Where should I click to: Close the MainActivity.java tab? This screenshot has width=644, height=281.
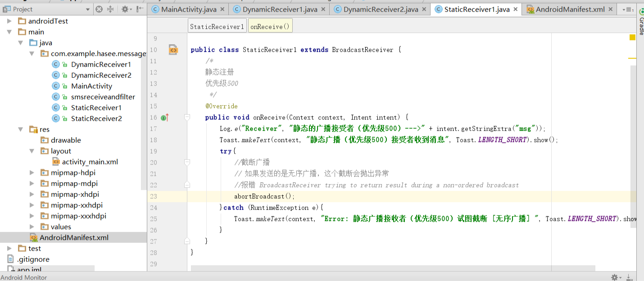[223, 9]
